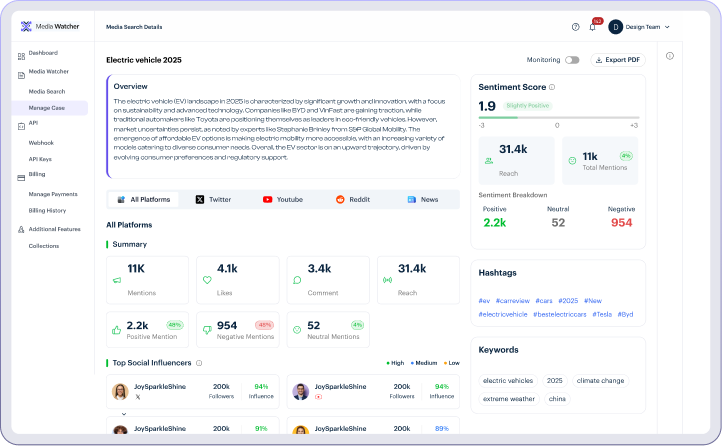Click the Export PDF button
The image size is (722, 446).
pos(619,60)
